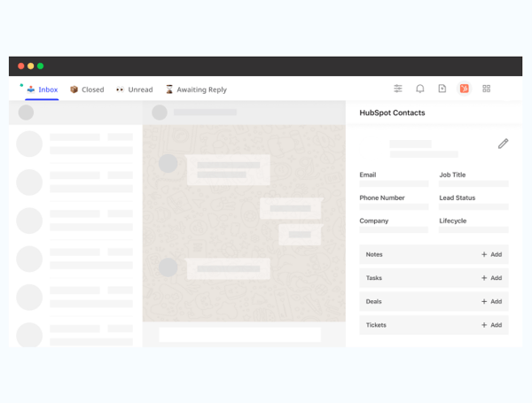Open the filter settings sliders icon
This screenshot has height=403, width=532.
tap(398, 89)
